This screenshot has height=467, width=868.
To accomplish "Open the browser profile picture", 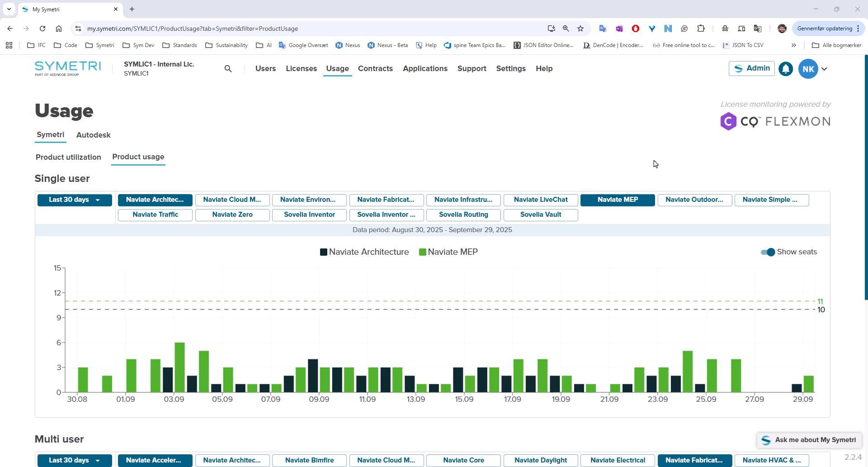I will coord(782,29).
